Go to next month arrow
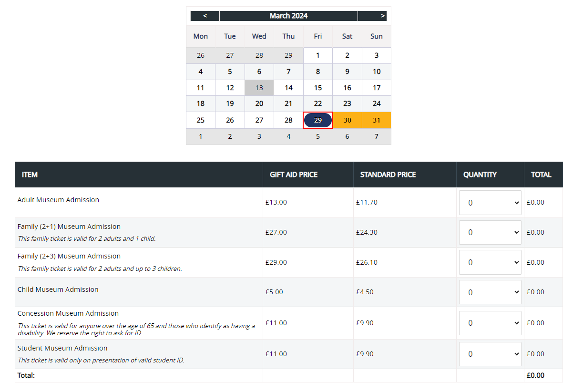The height and width of the screenshot is (392, 573). [382, 16]
